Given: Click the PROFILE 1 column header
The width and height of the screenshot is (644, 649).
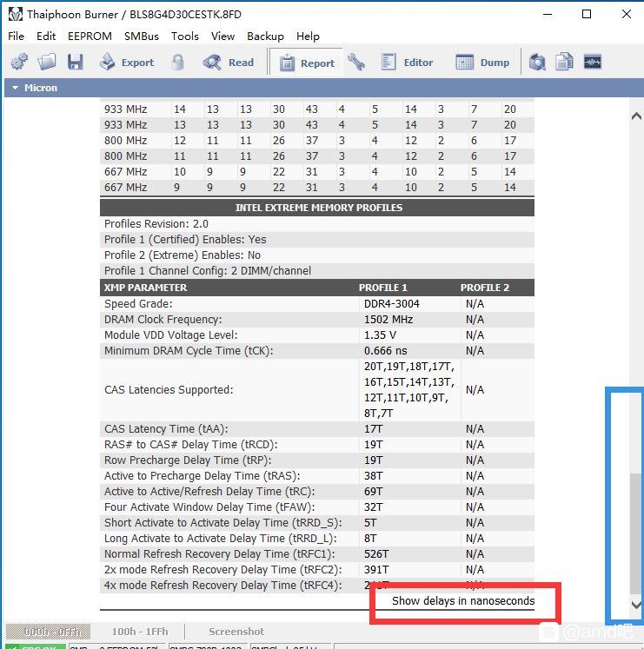Looking at the screenshot, I should click(x=382, y=288).
